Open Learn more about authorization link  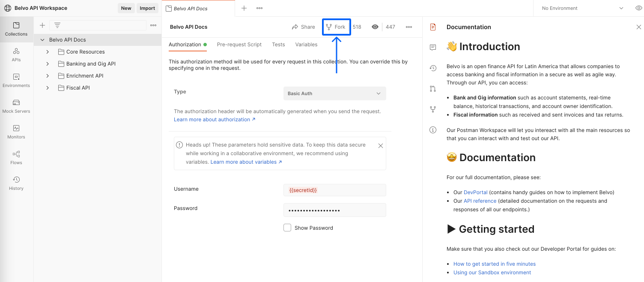(215, 120)
